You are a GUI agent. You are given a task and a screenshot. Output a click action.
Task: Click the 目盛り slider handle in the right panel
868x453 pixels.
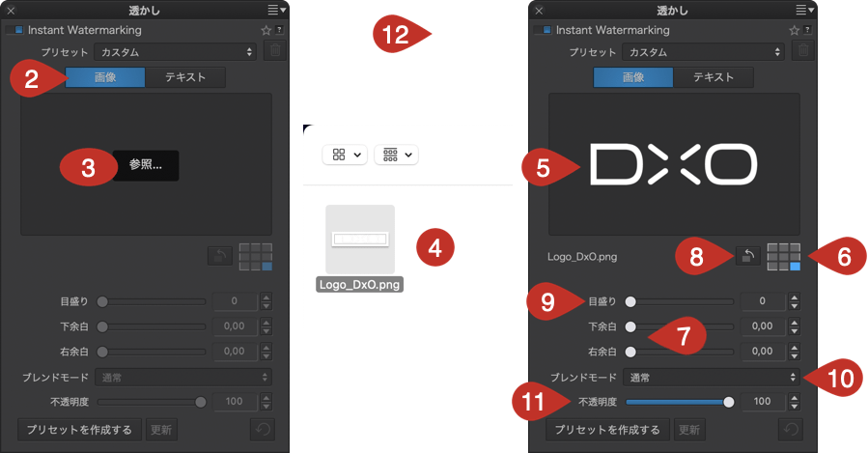tap(630, 301)
